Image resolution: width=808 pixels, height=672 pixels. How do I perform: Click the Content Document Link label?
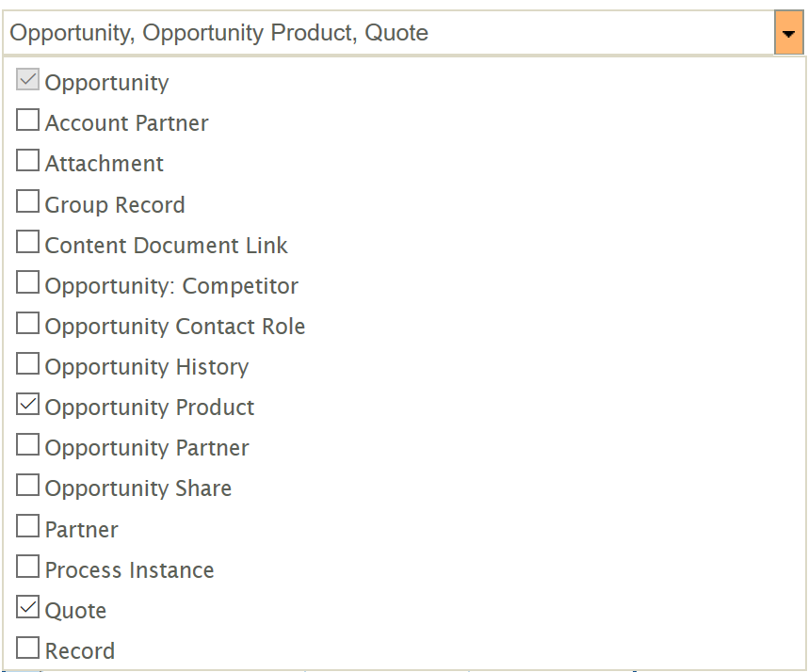coord(166,246)
